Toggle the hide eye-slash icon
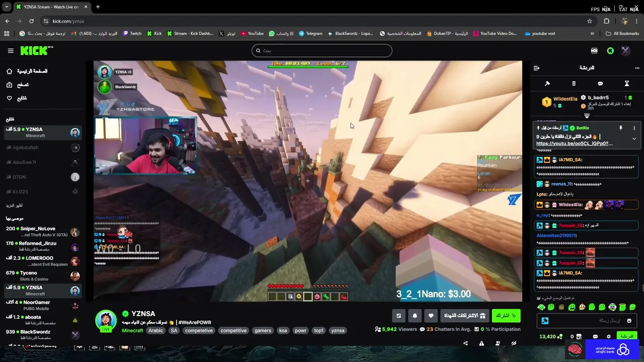Screen dimensions: 644x362 tap(514, 343)
